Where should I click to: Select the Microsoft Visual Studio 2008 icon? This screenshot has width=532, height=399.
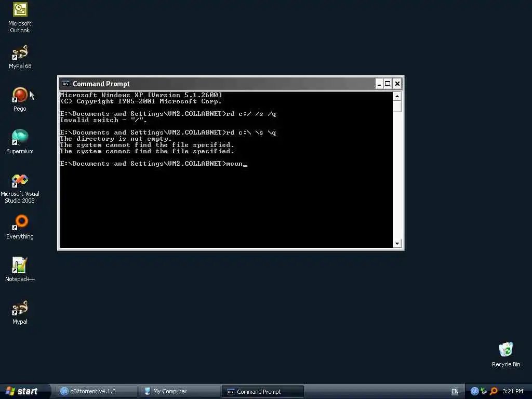click(x=20, y=188)
